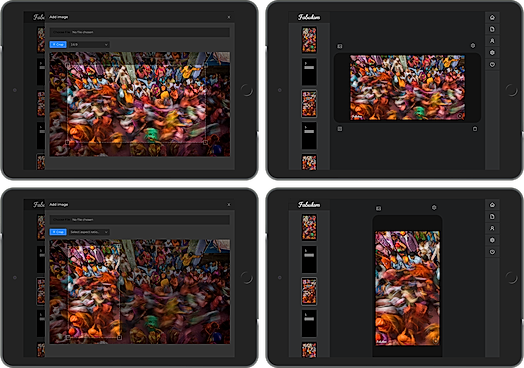524x368 pixels.
Task: Click Choose File field in Select-aspect-ratio dialog
Action: (x=140, y=220)
